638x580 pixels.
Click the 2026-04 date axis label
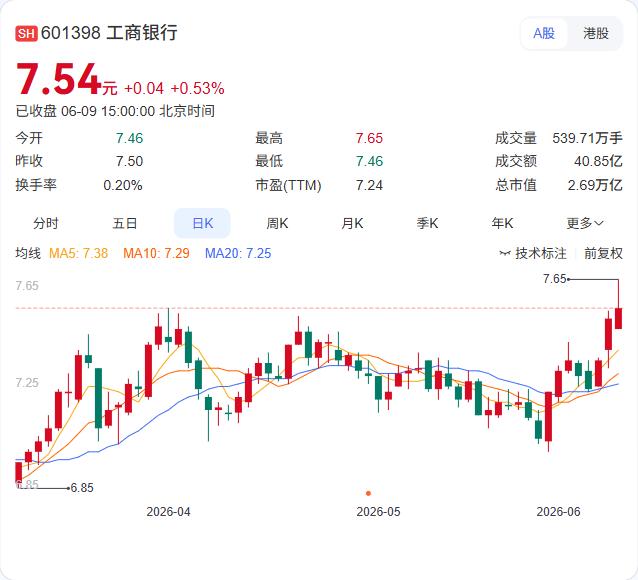pyautogui.click(x=168, y=512)
